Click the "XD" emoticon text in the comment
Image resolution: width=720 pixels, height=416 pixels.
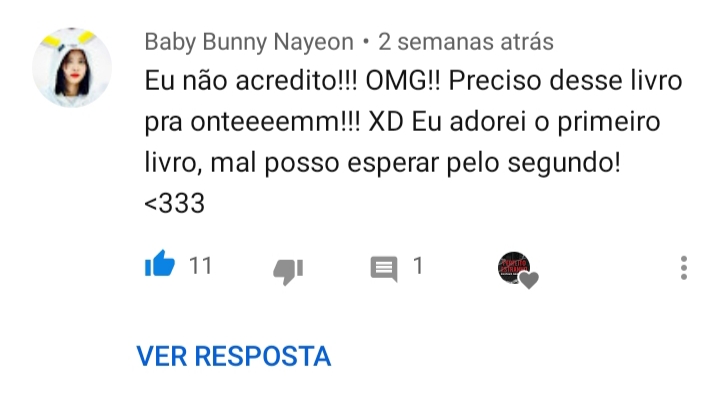tap(386, 122)
